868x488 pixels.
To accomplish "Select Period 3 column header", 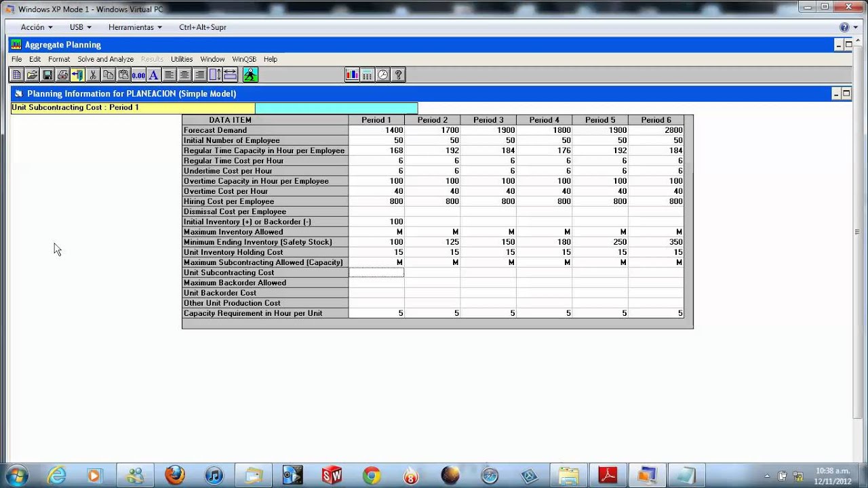I will point(488,120).
